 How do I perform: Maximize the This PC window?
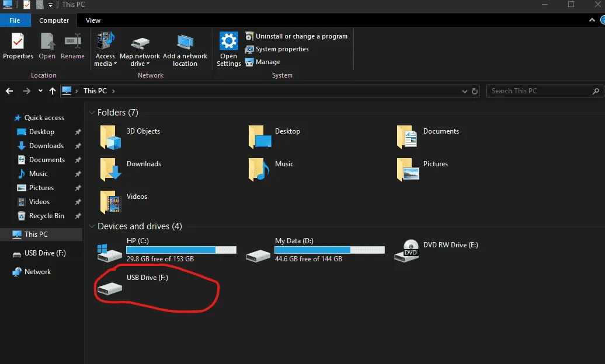(571, 4)
